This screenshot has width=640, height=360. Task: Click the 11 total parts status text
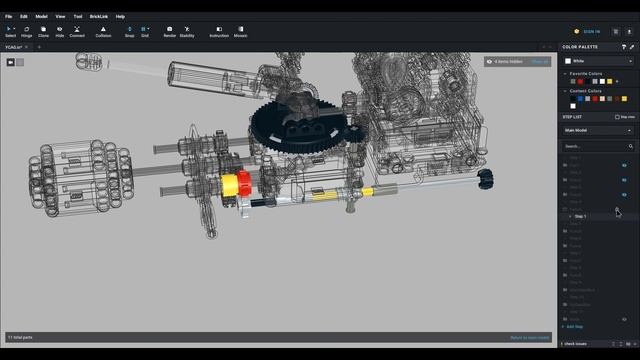(x=20, y=338)
